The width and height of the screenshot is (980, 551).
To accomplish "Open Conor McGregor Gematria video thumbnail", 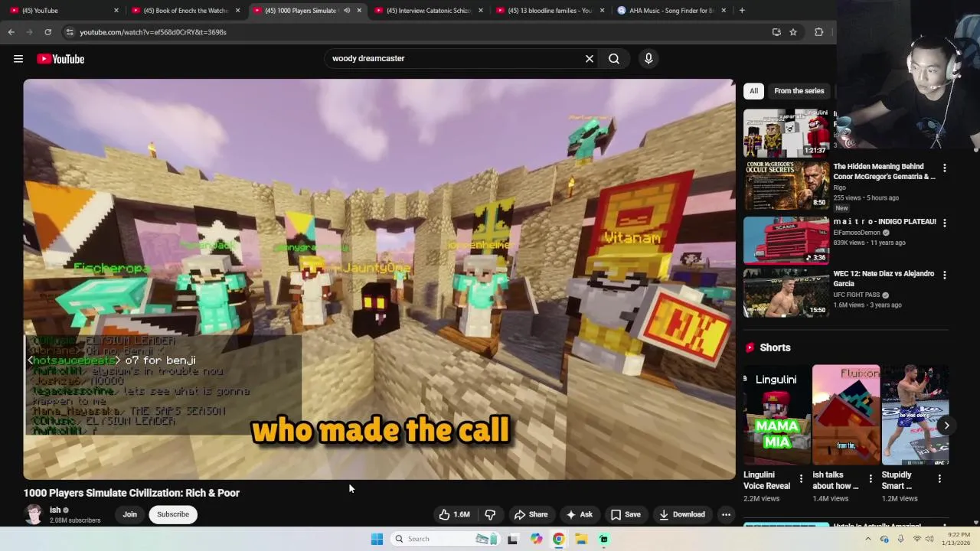I will coord(786,185).
